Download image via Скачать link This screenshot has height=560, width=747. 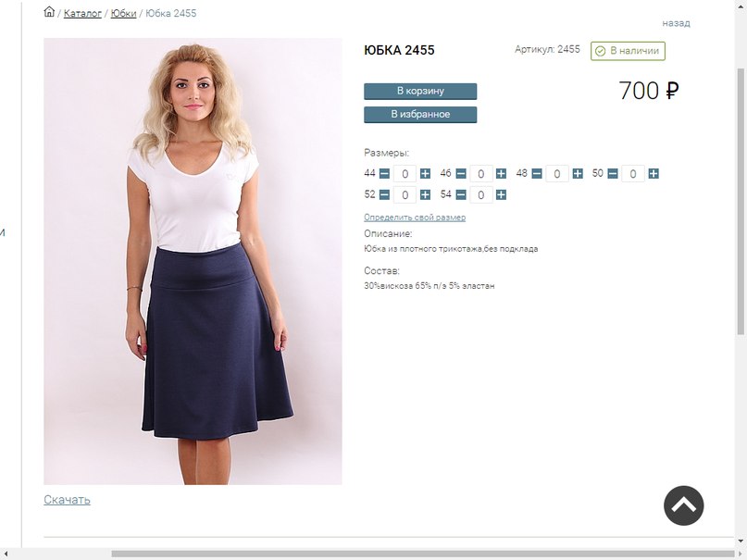tap(67, 500)
